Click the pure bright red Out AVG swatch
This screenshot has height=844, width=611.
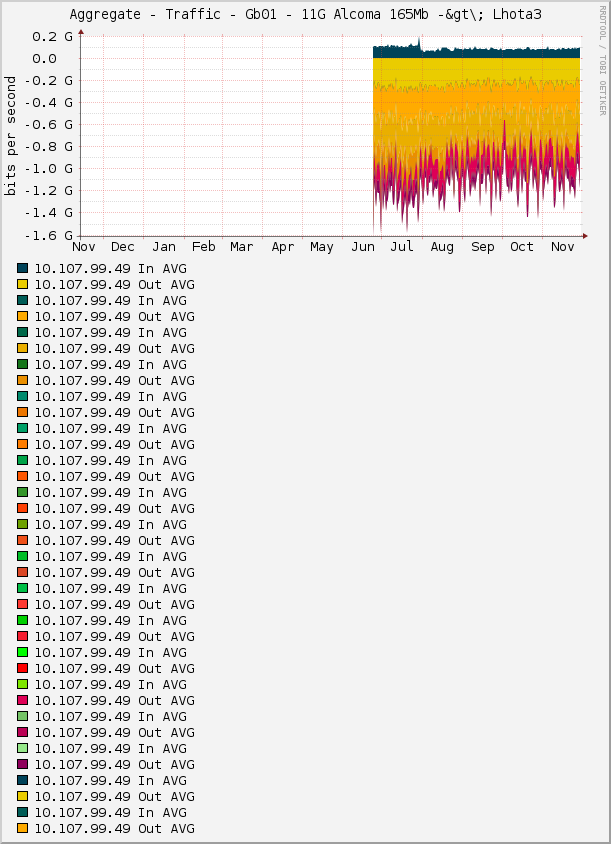tap(23, 668)
